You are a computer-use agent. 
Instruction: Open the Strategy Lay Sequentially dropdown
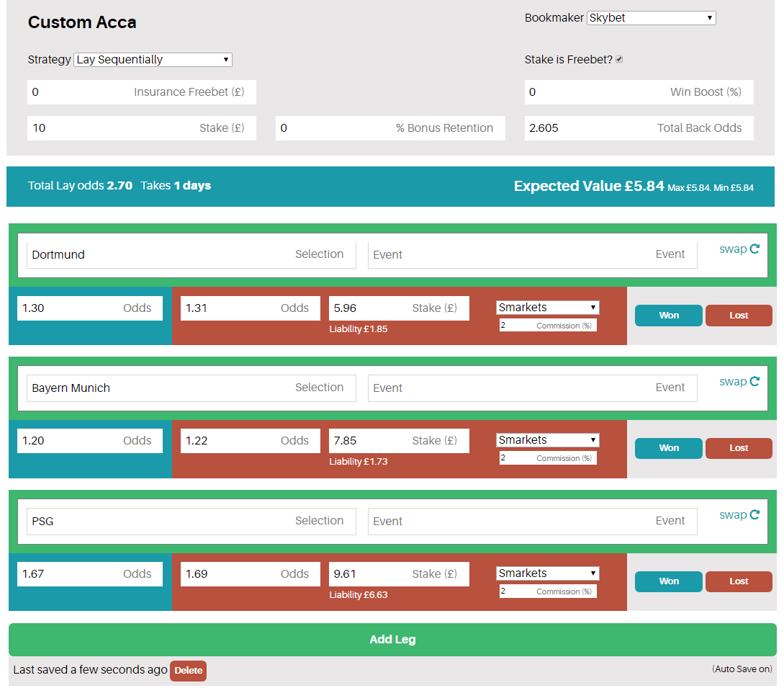tap(153, 60)
